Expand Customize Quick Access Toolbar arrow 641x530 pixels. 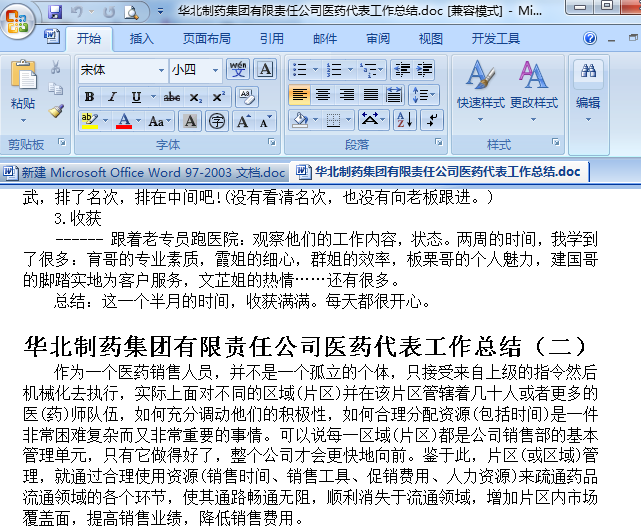[161, 11]
